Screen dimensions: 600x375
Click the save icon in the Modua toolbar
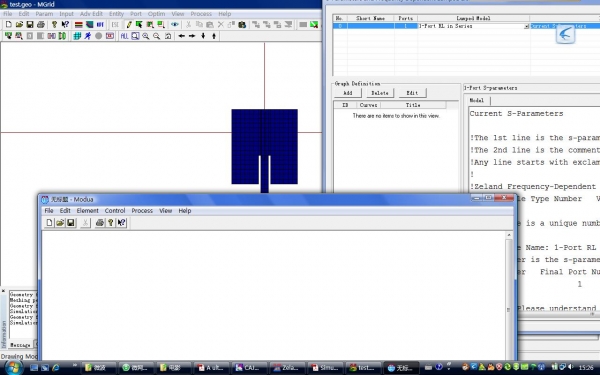tap(71, 223)
